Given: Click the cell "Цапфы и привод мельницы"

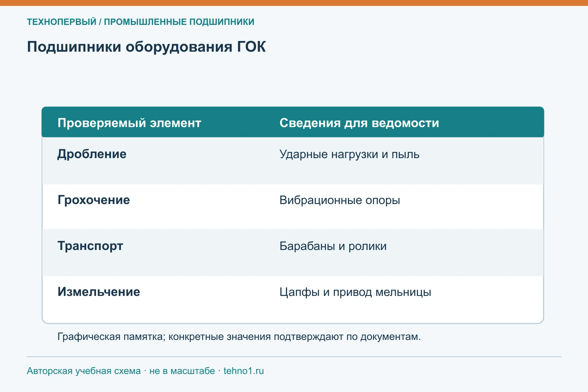Looking at the screenshot, I should coord(355,292).
